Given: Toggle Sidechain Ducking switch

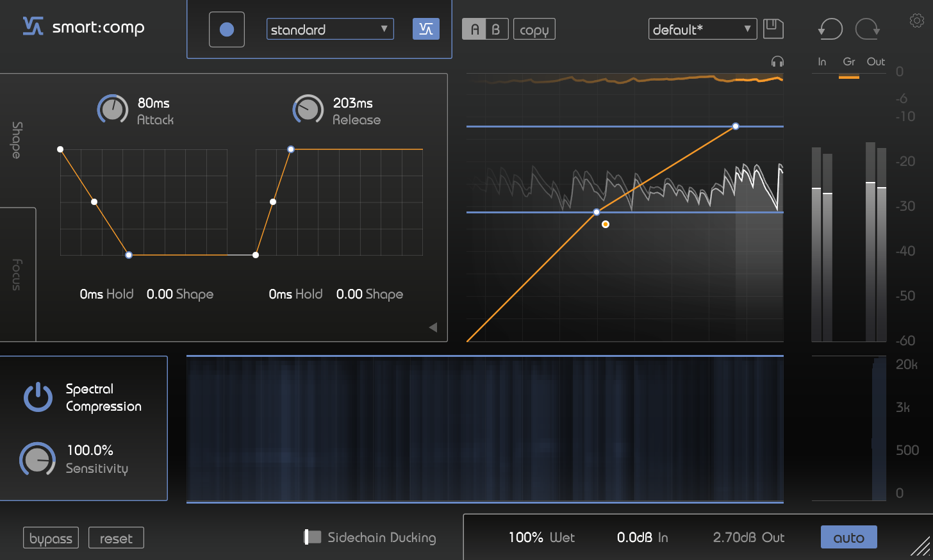Looking at the screenshot, I should tap(312, 537).
